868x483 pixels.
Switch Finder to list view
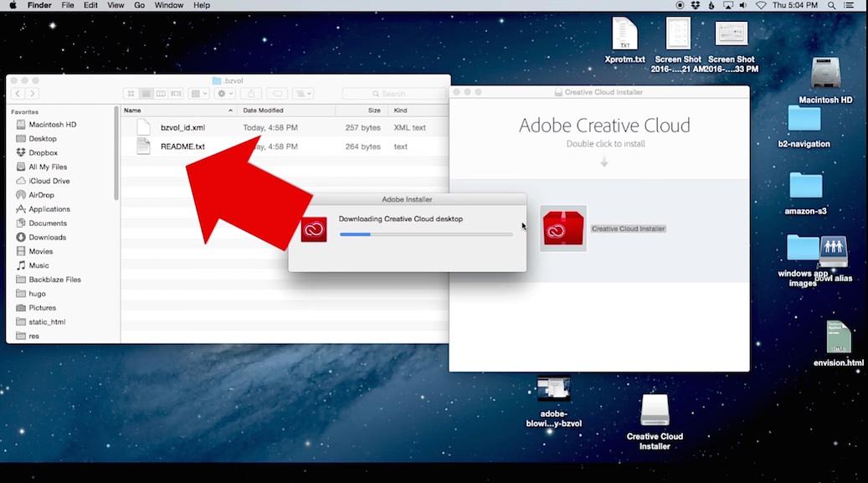[146, 94]
